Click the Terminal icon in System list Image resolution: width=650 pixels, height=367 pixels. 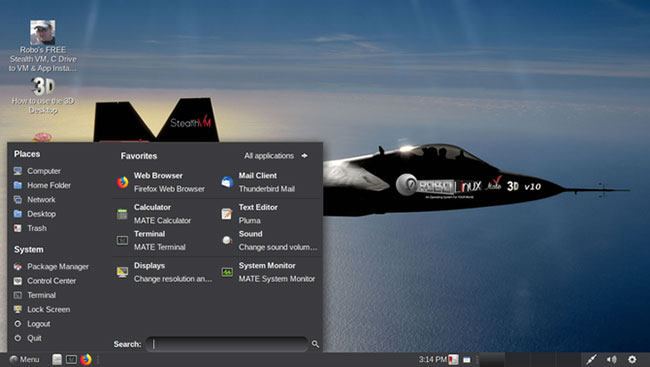point(18,295)
